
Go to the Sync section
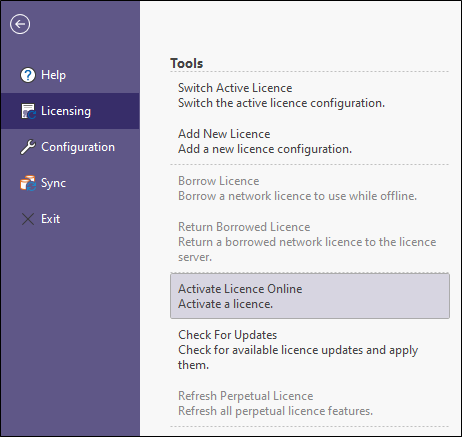[70, 183]
